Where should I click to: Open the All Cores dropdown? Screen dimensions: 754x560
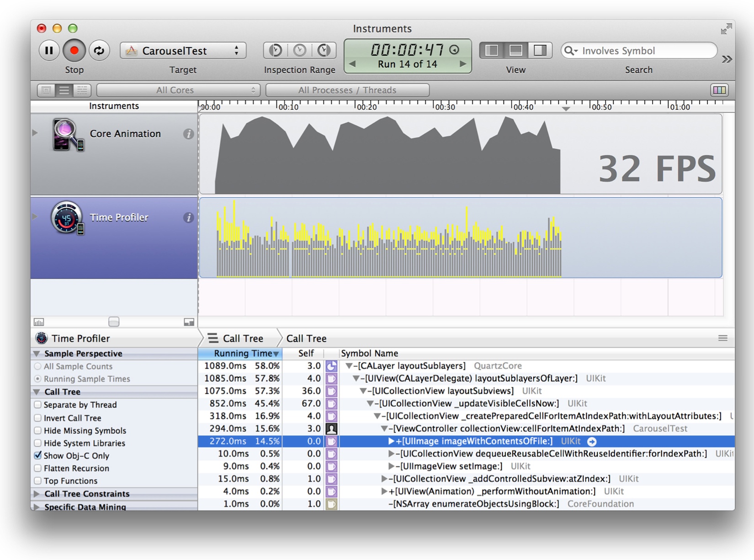point(178,90)
